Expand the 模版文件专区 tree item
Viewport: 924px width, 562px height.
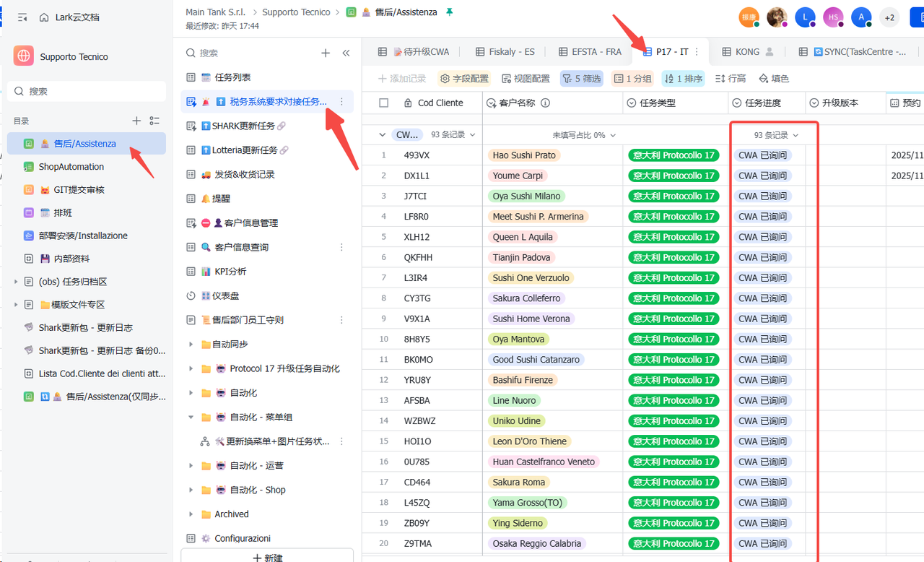[16, 305]
